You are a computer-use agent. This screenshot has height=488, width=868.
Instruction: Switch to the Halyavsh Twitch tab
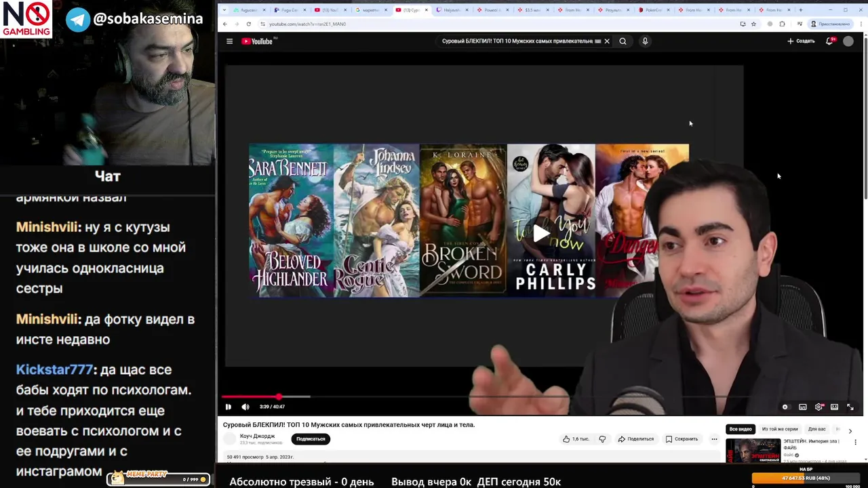point(452,10)
